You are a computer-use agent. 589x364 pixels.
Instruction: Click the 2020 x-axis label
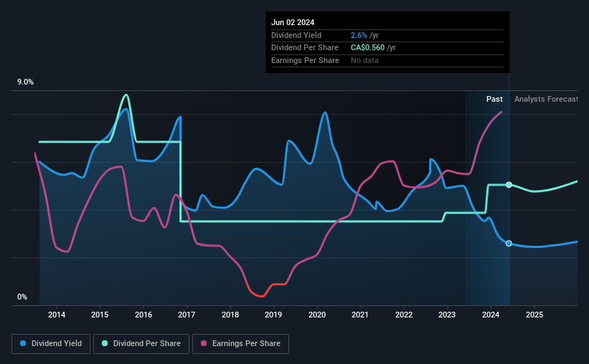point(317,315)
